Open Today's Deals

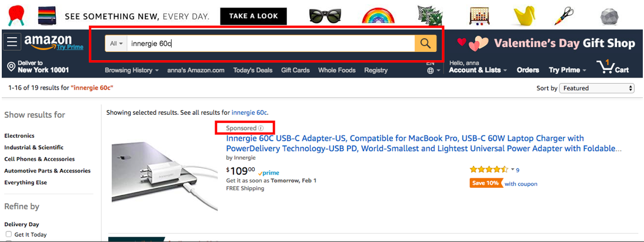(252, 70)
